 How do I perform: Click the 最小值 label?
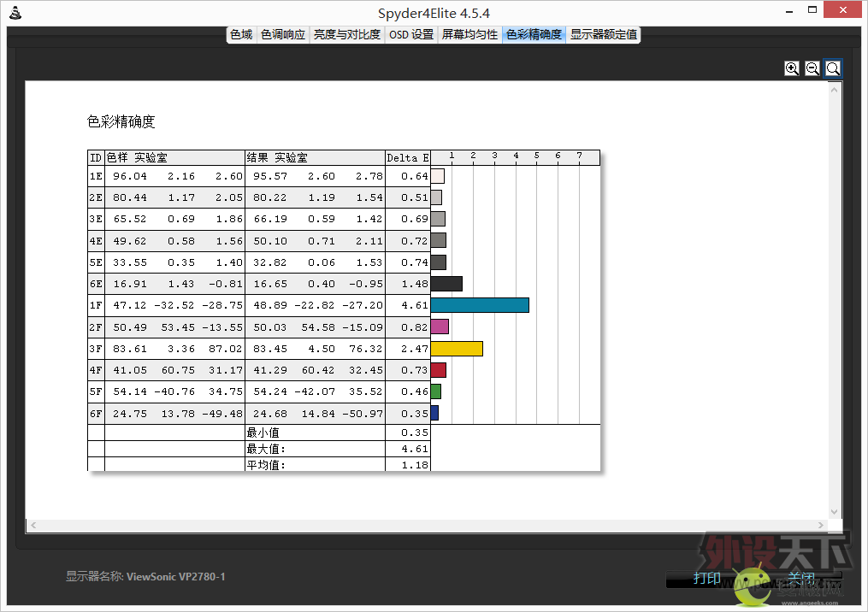click(x=263, y=433)
